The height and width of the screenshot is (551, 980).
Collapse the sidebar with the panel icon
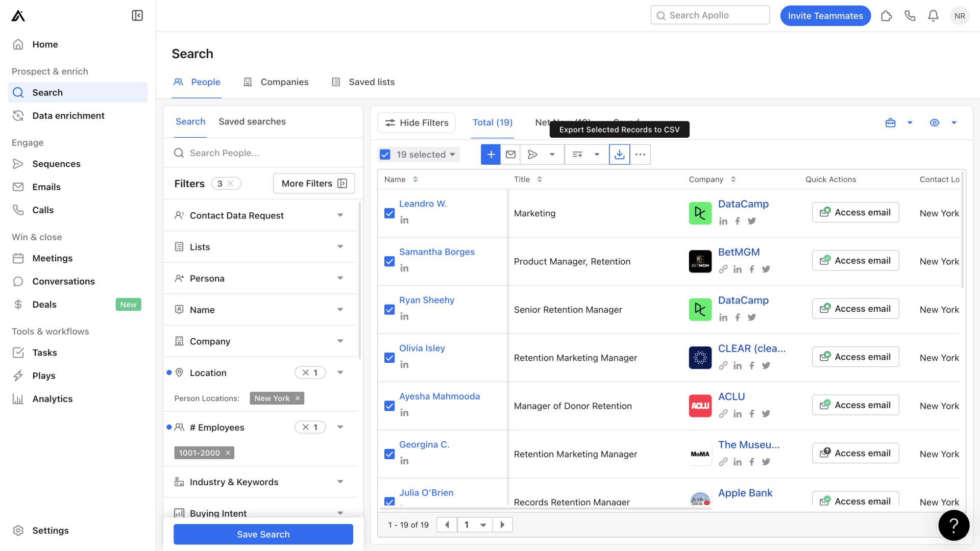[137, 15]
